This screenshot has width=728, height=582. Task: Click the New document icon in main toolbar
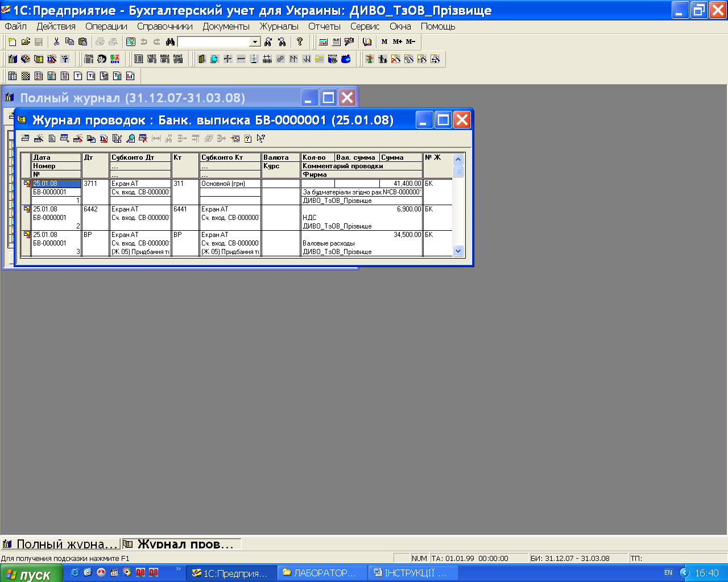(x=12, y=41)
